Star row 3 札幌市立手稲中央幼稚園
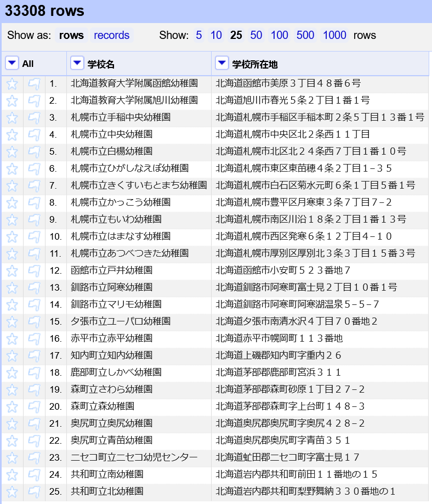The height and width of the screenshot is (504, 432). [x=12, y=118]
